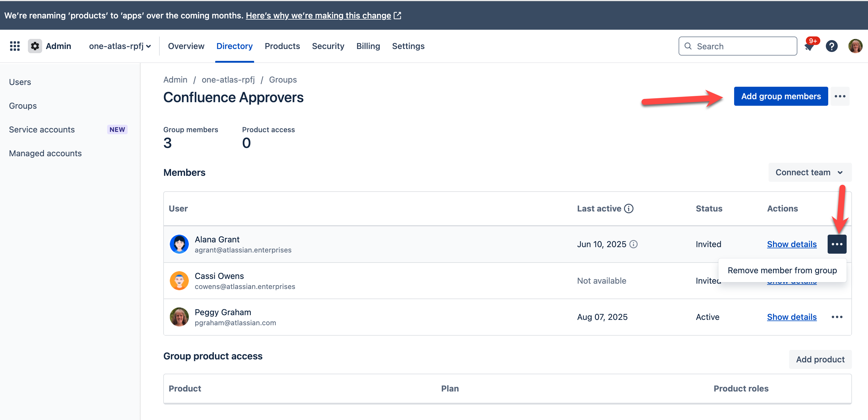Viewport: 868px width, 420px height.
Task: Expand the one-atlas-rpfj organization dropdown
Action: 120,46
